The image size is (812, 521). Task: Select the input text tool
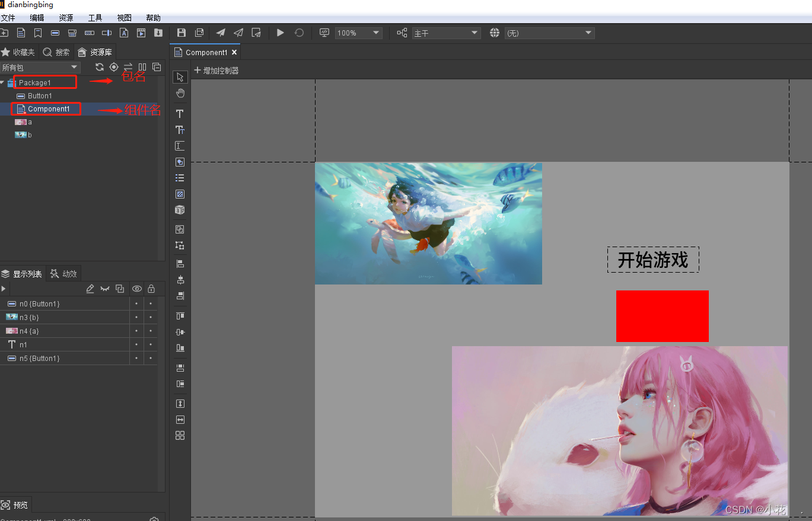point(180,146)
